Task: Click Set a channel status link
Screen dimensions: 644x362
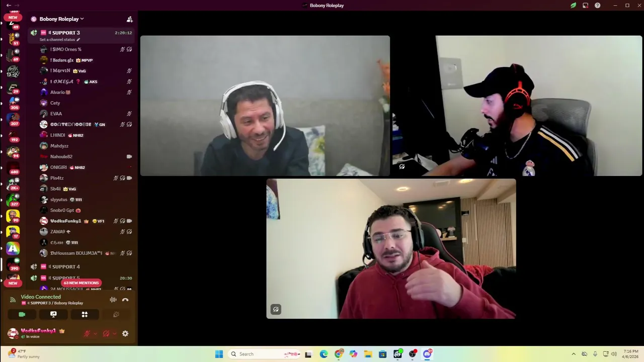Action: tap(57, 40)
